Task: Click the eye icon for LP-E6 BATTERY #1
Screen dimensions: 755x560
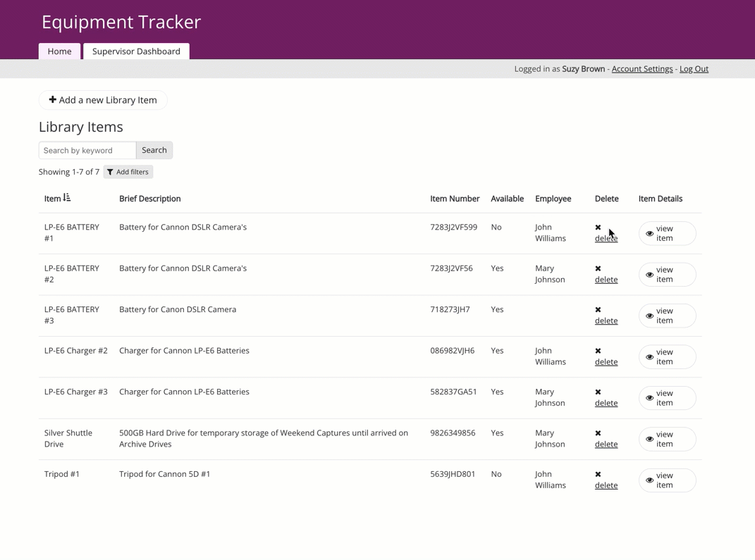Action: point(650,234)
